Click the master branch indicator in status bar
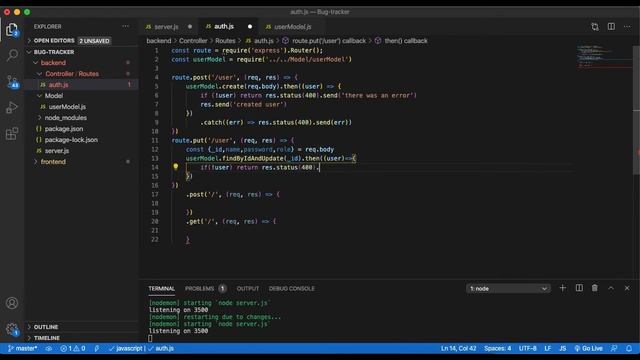The width and height of the screenshot is (640, 360). pos(22,349)
